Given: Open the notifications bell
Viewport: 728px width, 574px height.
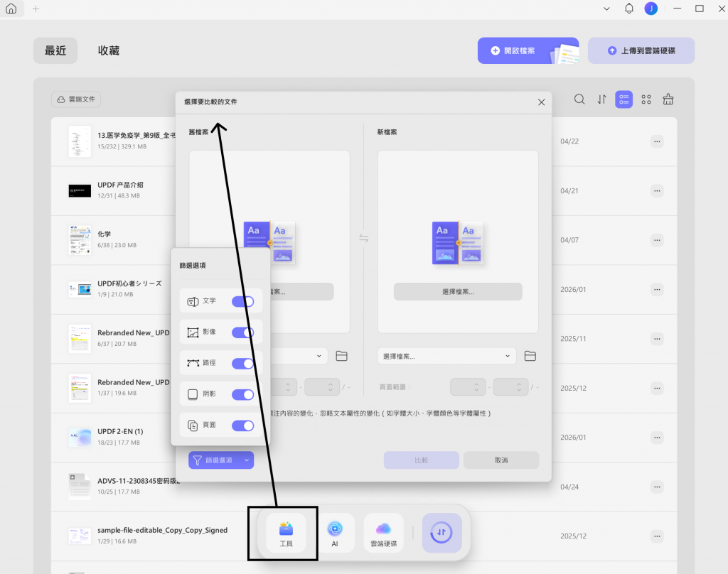Looking at the screenshot, I should pos(628,9).
